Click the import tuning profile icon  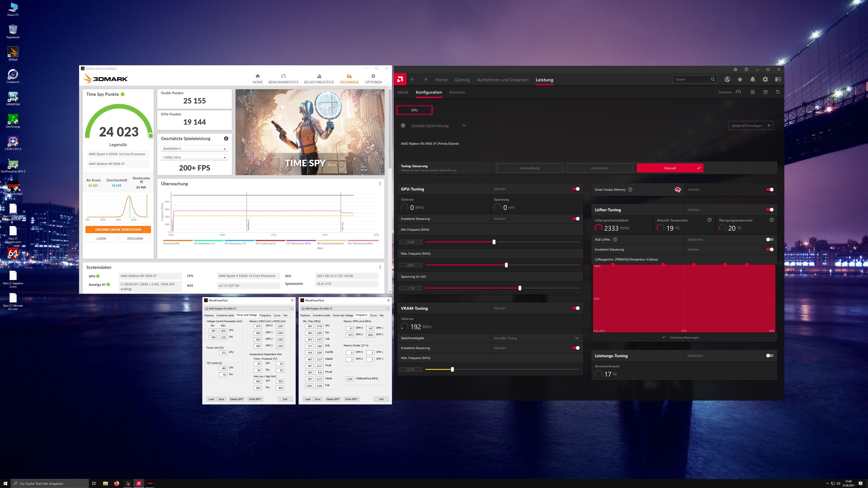click(753, 92)
